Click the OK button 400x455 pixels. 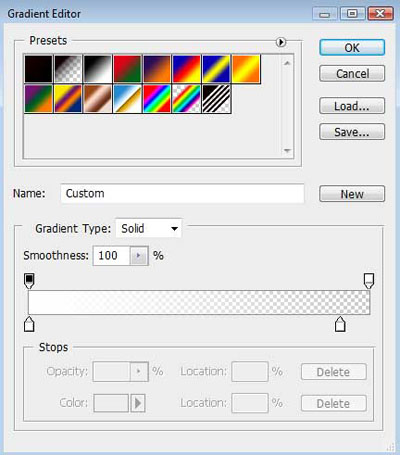352,48
